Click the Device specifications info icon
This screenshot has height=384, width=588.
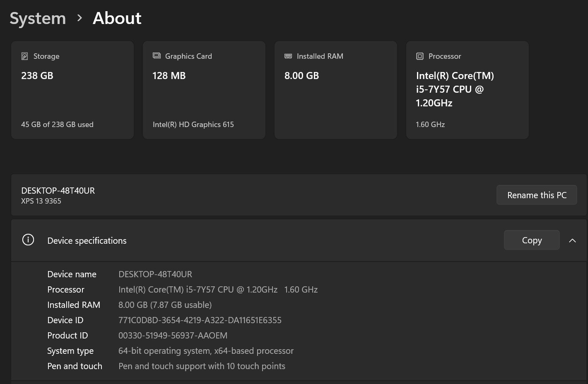point(28,240)
